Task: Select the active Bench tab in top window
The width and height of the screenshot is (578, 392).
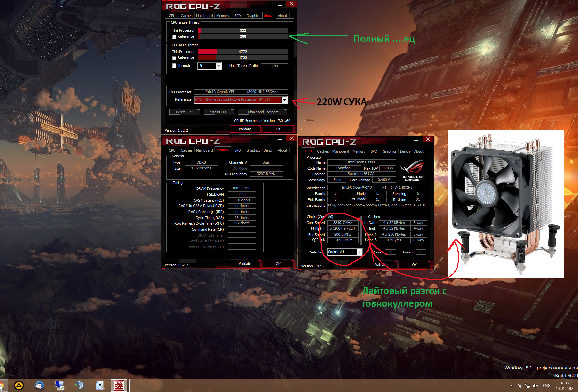Action: 269,15
